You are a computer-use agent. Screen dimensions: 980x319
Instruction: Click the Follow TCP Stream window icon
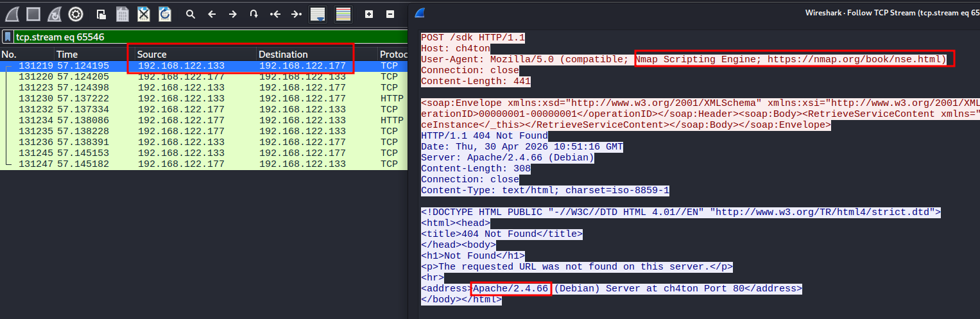(419, 12)
